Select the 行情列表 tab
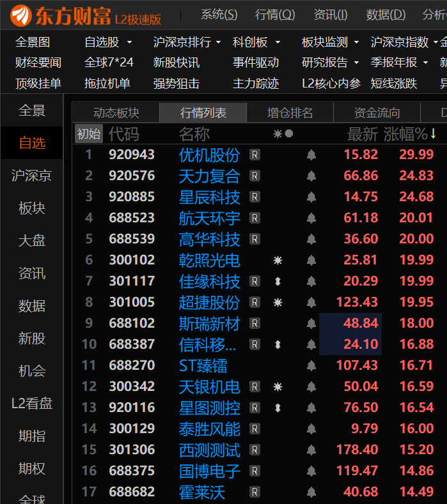Screen dimensions: 447x504 pyautogui.click(x=203, y=113)
